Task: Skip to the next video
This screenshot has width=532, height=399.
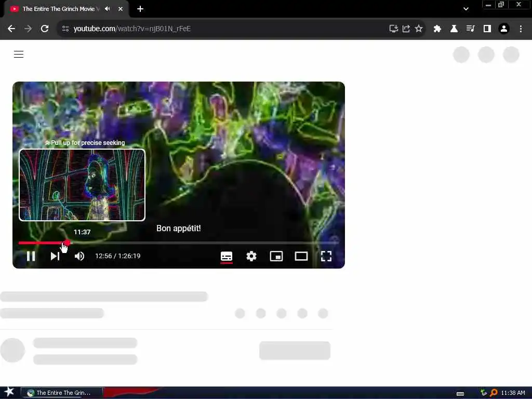Action: tap(55, 256)
